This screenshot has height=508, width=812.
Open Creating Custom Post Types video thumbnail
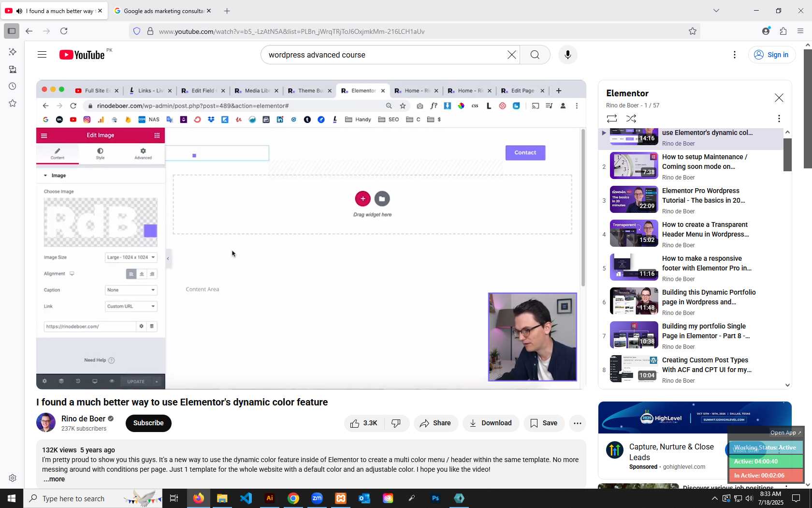click(634, 369)
